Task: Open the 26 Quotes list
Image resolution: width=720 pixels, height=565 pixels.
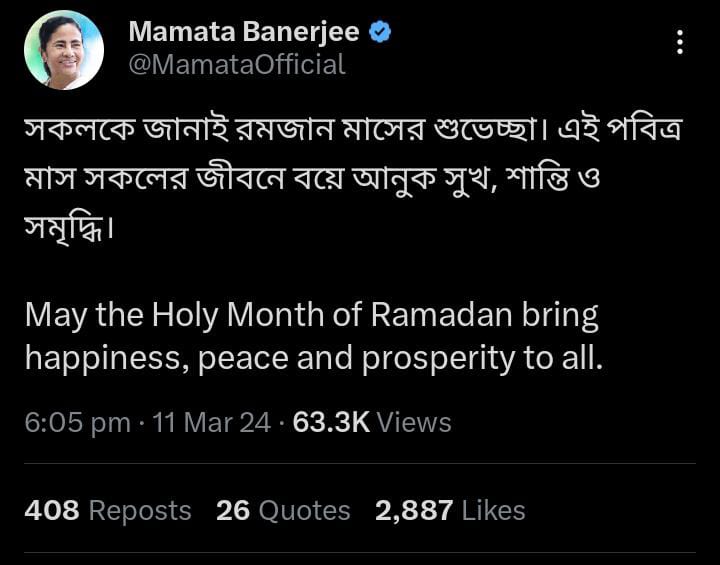Action: (283, 511)
